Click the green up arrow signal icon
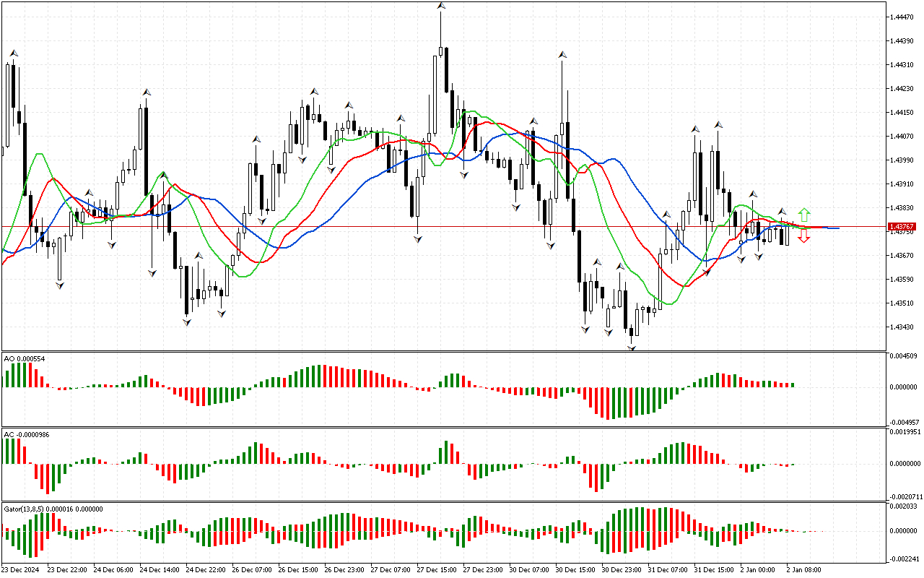This screenshot has height=578, width=924. 804,215
